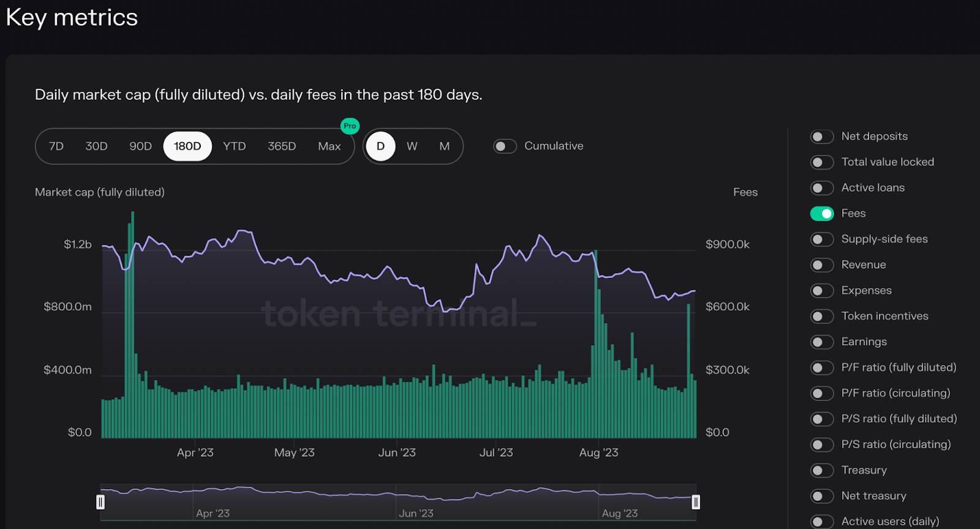Enable the Supply-side fees metric

pos(822,239)
